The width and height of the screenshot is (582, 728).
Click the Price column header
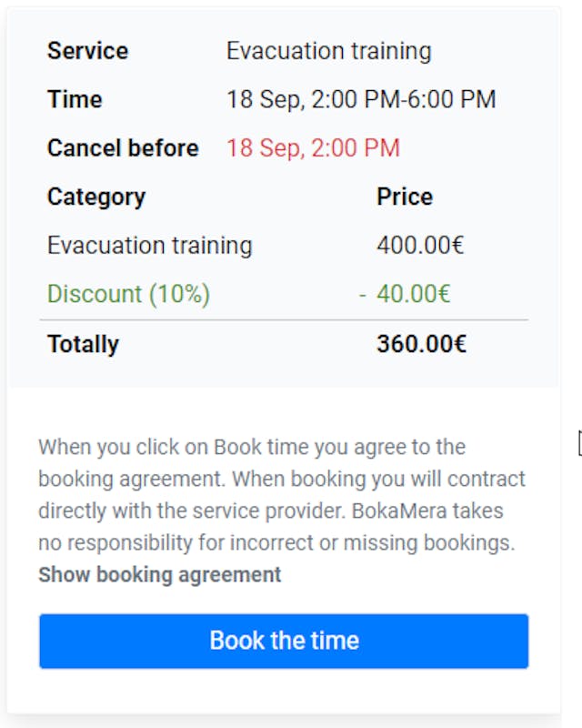tap(405, 197)
